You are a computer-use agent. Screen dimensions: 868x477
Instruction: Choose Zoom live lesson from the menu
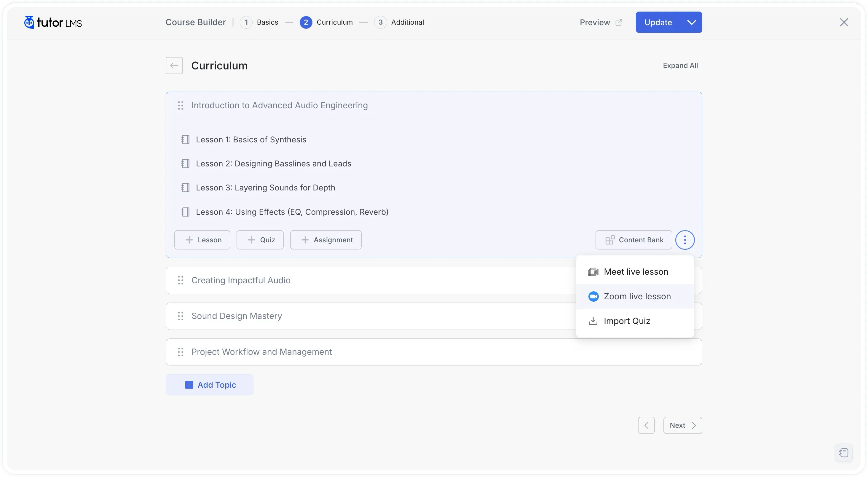click(635, 296)
